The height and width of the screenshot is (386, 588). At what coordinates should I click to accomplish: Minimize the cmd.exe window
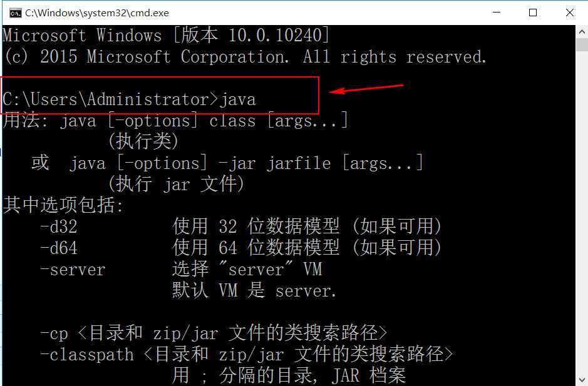497,13
